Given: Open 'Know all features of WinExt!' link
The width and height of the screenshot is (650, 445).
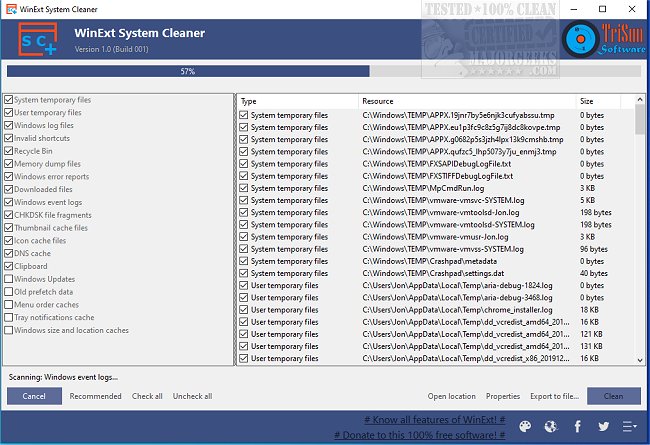Looking at the screenshot, I should [x=434, y=420].
